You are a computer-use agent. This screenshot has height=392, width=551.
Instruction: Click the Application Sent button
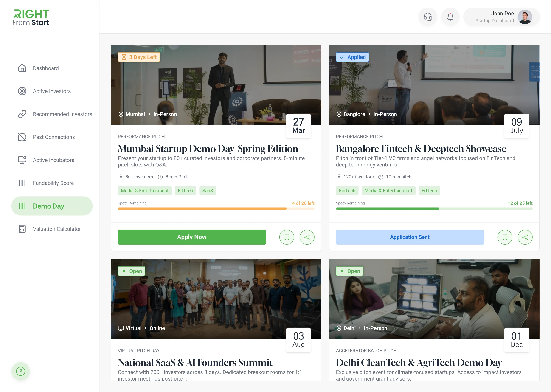(x=410, y=237)
